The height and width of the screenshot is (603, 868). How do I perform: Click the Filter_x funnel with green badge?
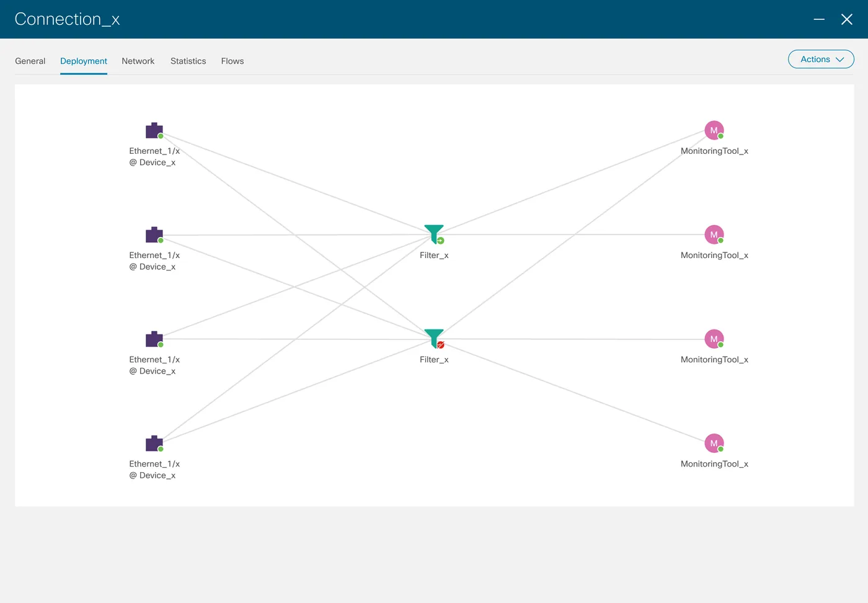tap(434, 234)
